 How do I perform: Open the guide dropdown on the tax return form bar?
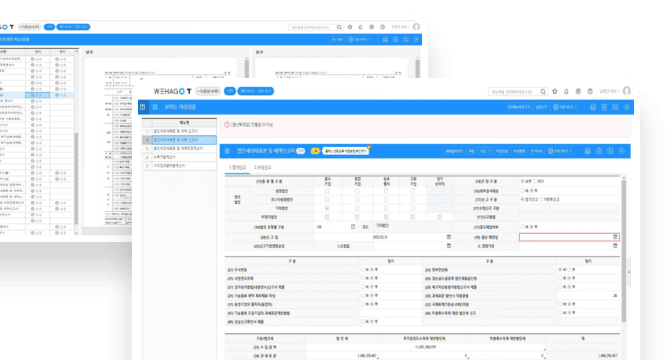click(560, 151)
